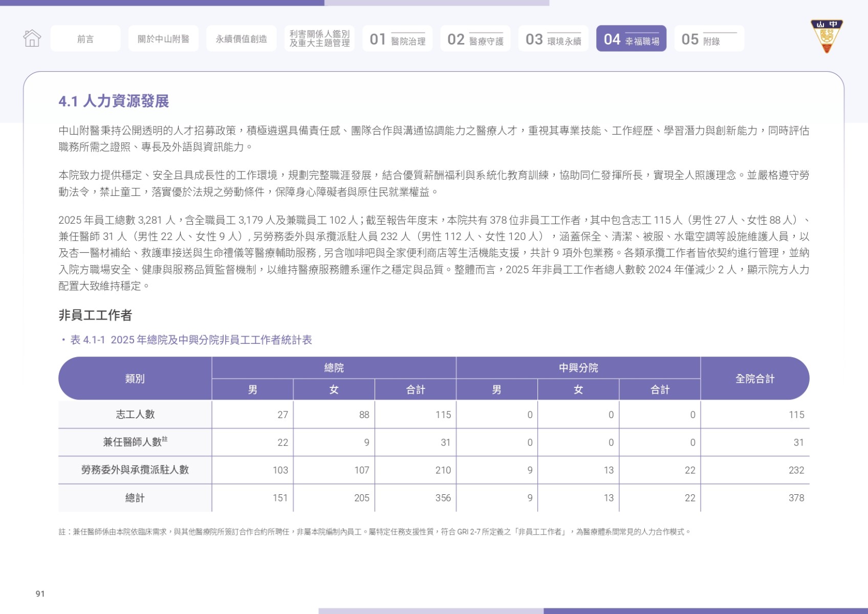The height and width of the screenshot is (614, 868).
Task: Click the 全院合計 column header
Action: (755, 379)
